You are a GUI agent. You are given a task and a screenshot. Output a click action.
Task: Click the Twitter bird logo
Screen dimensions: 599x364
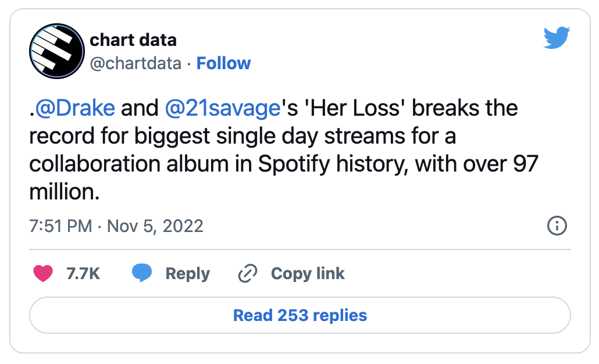click(x=557, y=37)
